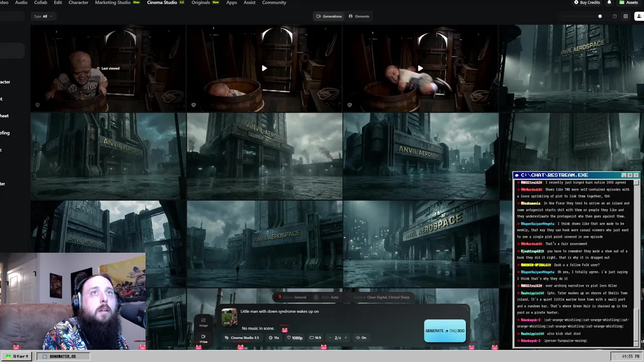Click the Generate button
The width and height of the screenshot is (644, 362).
(445, 331)
